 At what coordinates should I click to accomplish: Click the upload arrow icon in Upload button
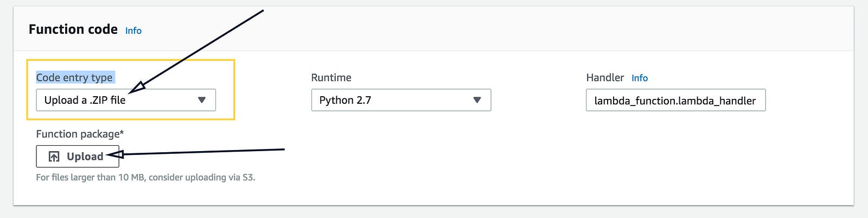[x=54, y=157]
